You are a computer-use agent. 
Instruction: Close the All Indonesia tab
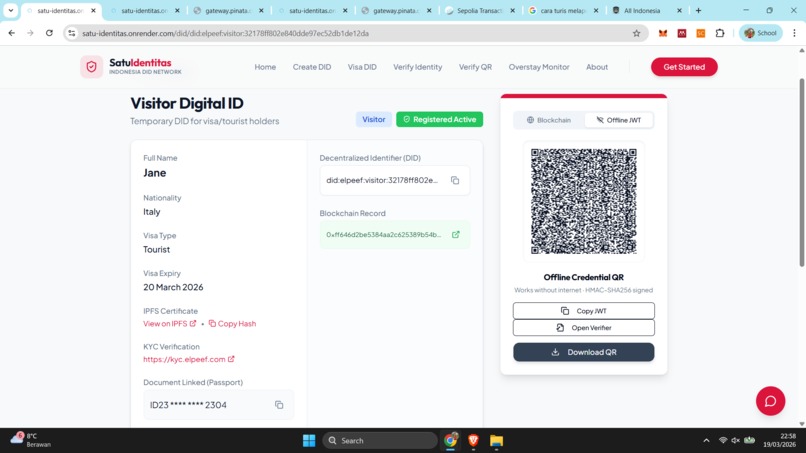[679, 10]
